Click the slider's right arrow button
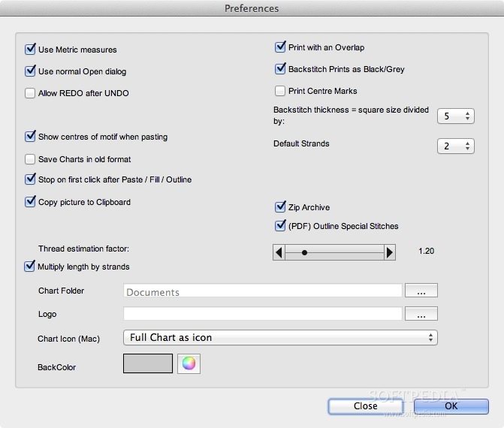 tap(390, 252)
